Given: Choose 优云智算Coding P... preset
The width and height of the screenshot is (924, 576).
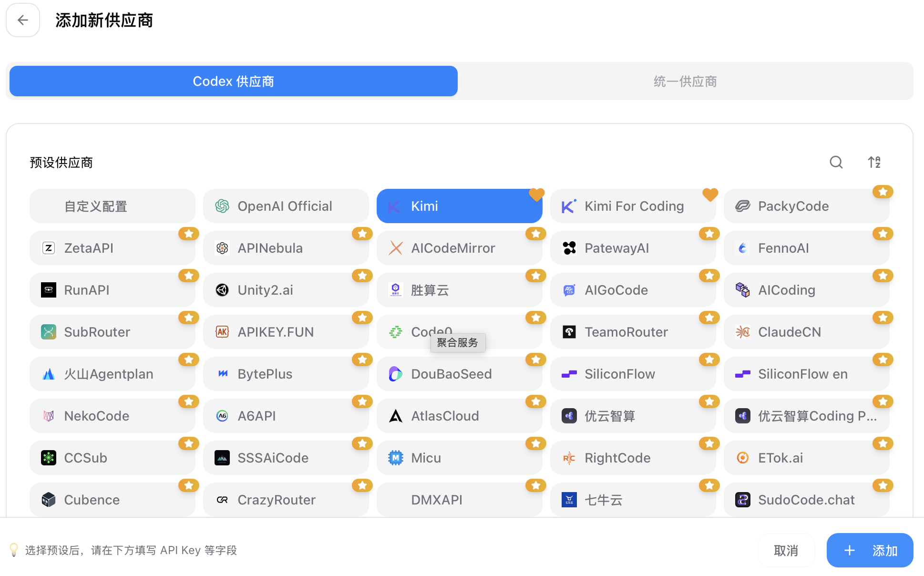Looking at the screenshot, I should (x=807, y=416).
